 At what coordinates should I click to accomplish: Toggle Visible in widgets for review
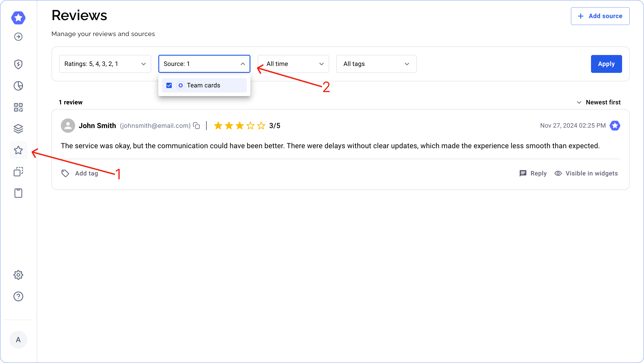tap(586, 173)
